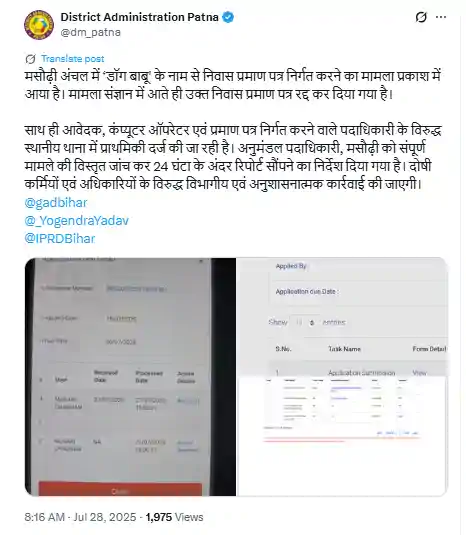The width and height of the screenshot is (466, 535).
Task: Click the Hindi tweet text paragraph
Action: [x=233, y=130]
